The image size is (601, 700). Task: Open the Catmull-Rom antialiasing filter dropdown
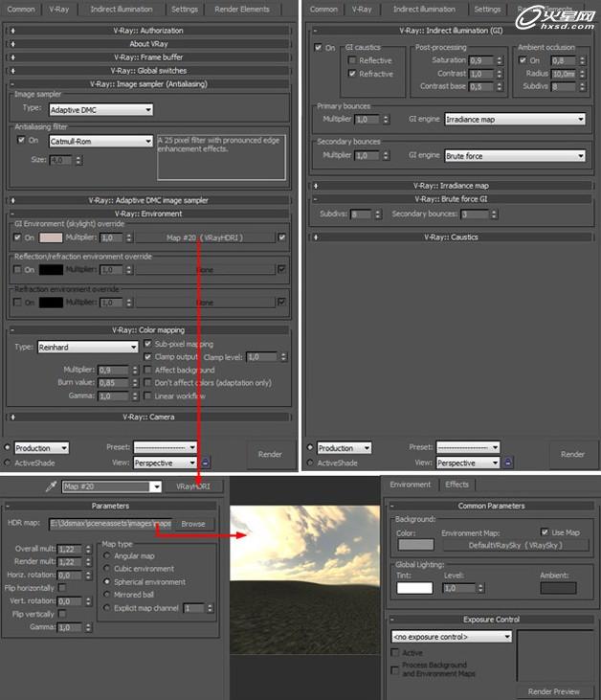pyautogui.click(x=100, y=141)
